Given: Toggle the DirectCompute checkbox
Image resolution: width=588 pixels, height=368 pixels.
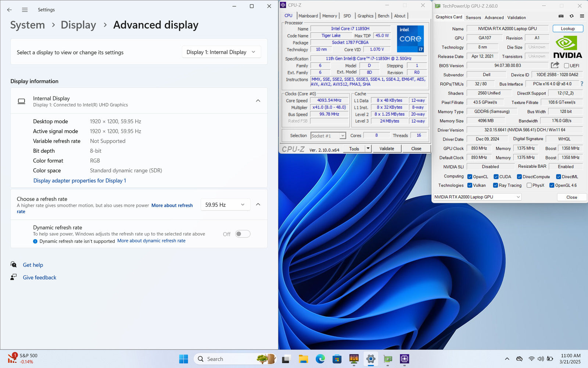Looking at the screenshot, I should pos(519,177).
